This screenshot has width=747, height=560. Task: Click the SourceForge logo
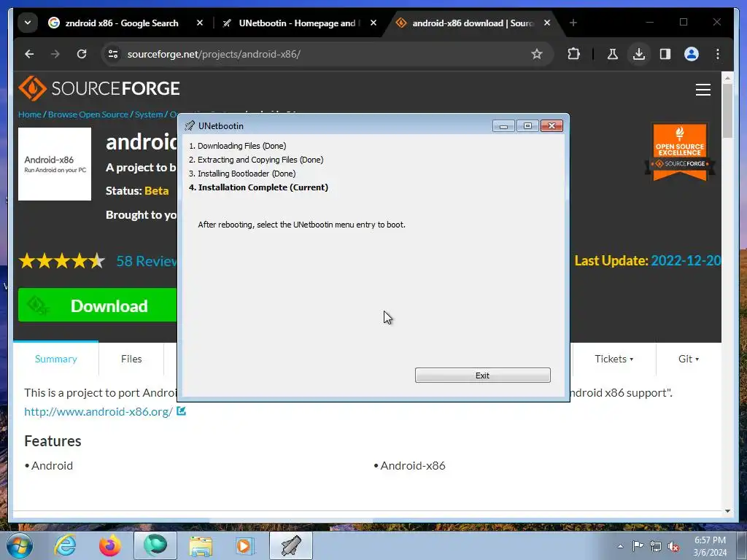99,88
